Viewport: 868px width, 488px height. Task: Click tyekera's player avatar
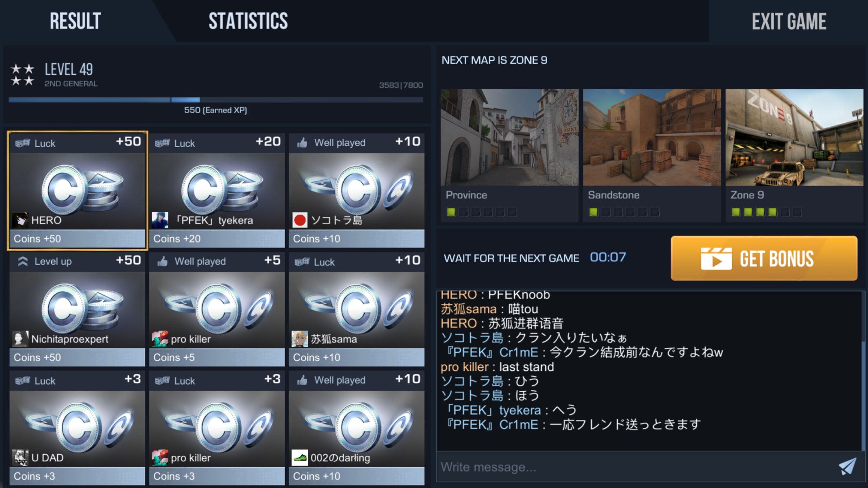click(x=160, y=220)
